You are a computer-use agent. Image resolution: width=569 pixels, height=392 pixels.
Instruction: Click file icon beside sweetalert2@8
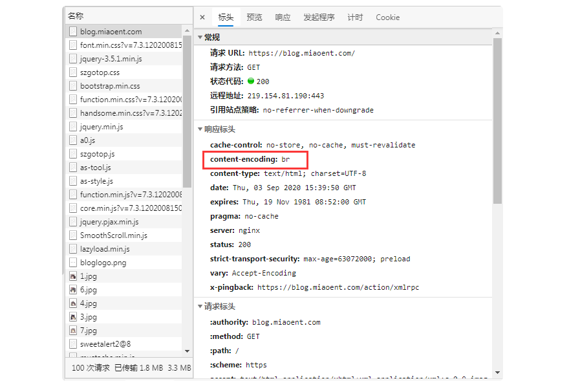pyautogui.click(x=73, y=344)
